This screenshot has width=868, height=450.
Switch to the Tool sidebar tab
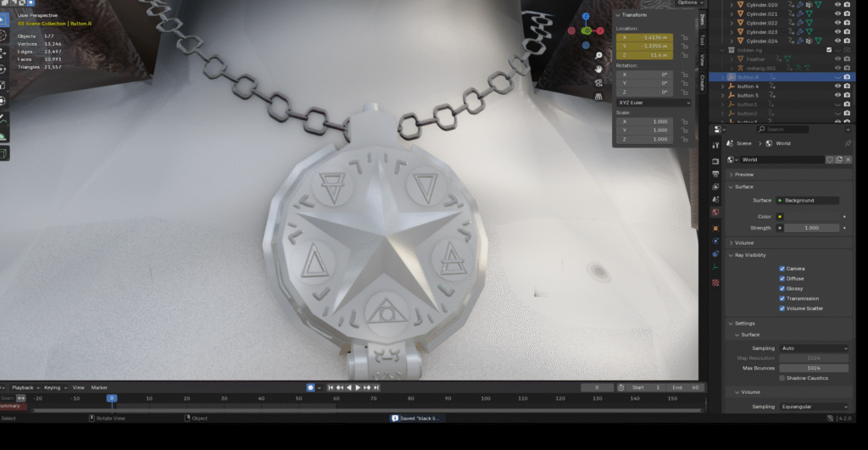pyautogui.click(x=702, y=40)
